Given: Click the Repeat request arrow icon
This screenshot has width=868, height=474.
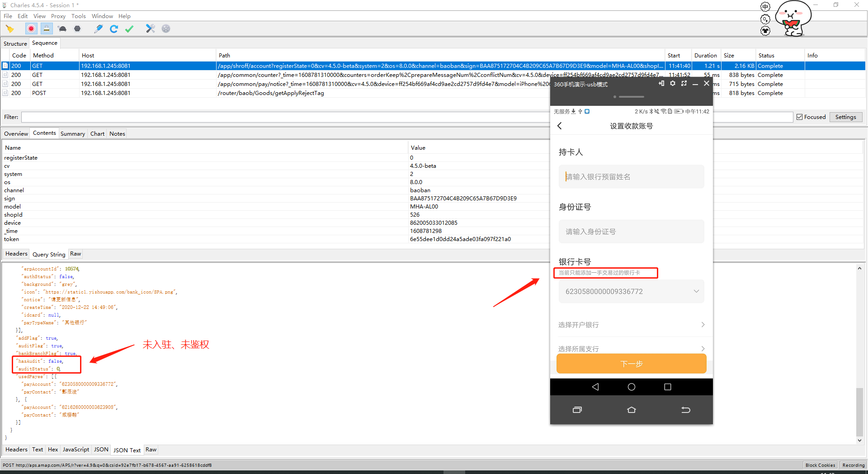Looking at the screenshot, I should pyautogui.click(x=114, y=29).
